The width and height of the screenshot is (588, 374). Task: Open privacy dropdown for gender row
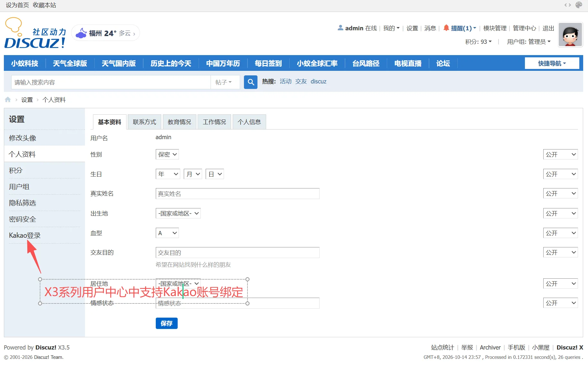pos(560,154)
